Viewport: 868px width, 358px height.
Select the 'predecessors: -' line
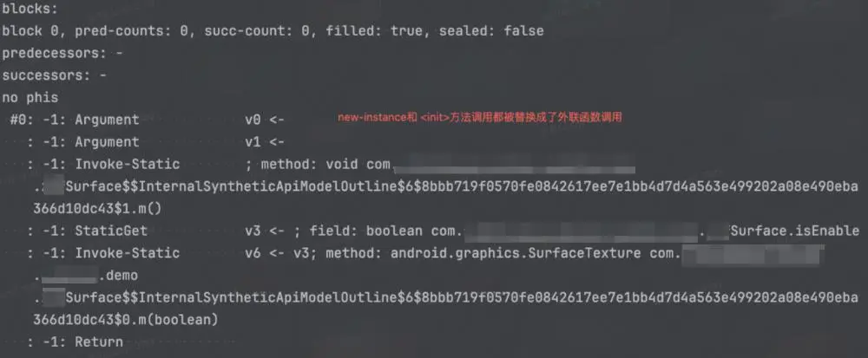point(62,53)
